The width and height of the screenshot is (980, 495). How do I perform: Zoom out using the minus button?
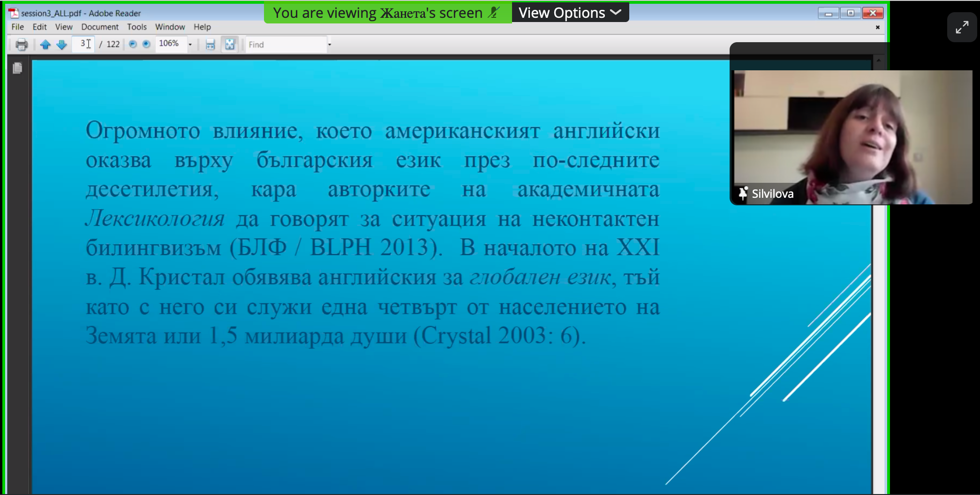[x=133, y=44]
